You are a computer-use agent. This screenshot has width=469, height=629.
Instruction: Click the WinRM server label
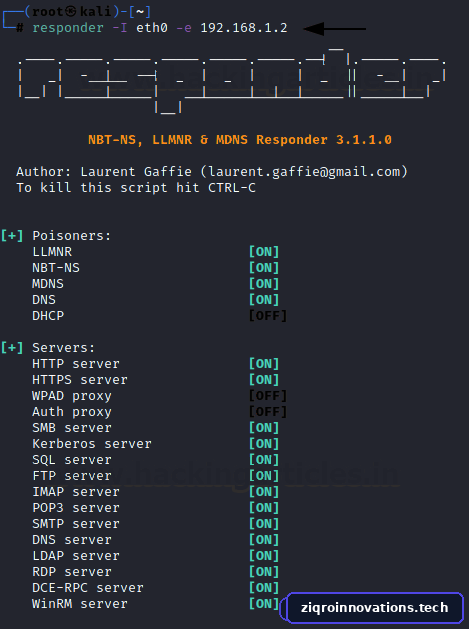(80, 604)
